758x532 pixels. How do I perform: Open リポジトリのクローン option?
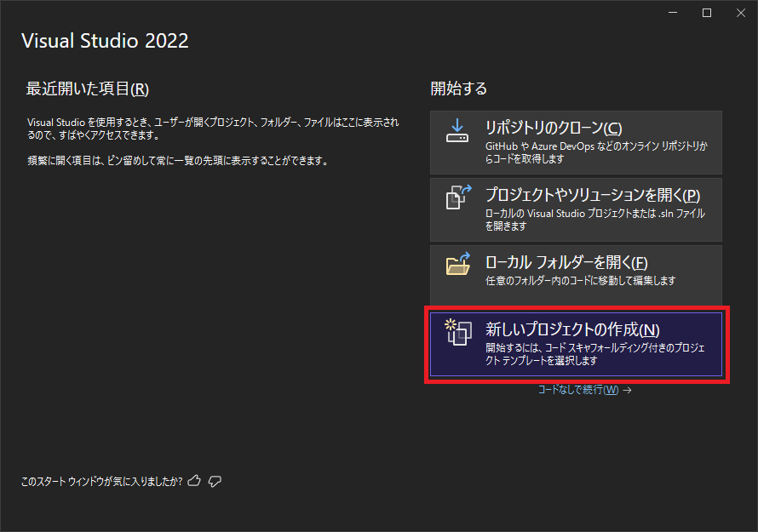575,141
